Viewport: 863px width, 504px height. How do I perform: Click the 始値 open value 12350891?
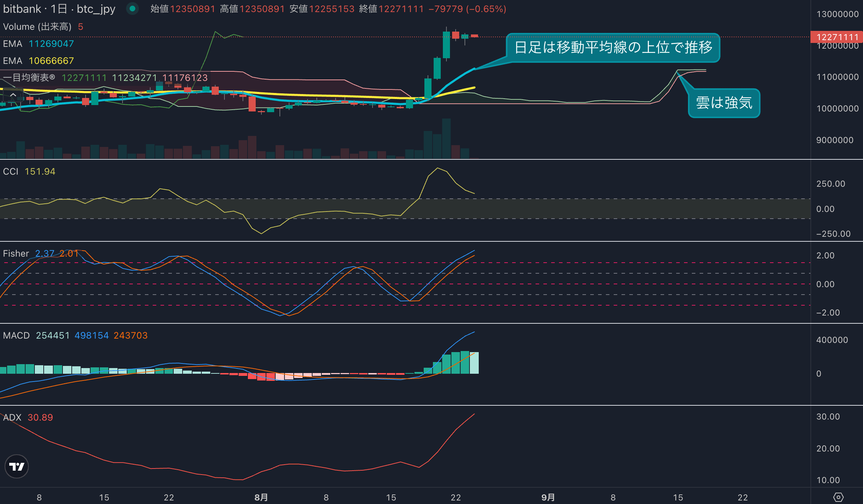click(192, 9)
